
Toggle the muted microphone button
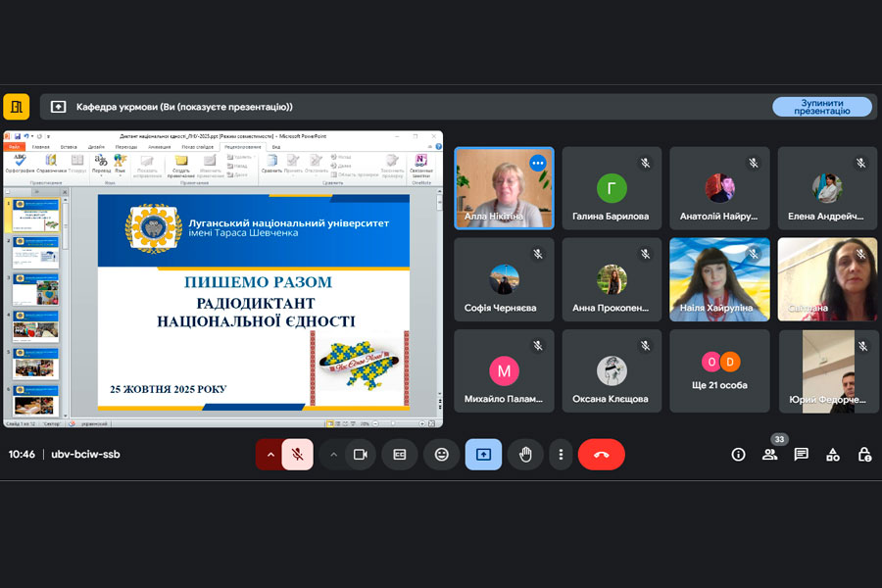coord(298,454)
